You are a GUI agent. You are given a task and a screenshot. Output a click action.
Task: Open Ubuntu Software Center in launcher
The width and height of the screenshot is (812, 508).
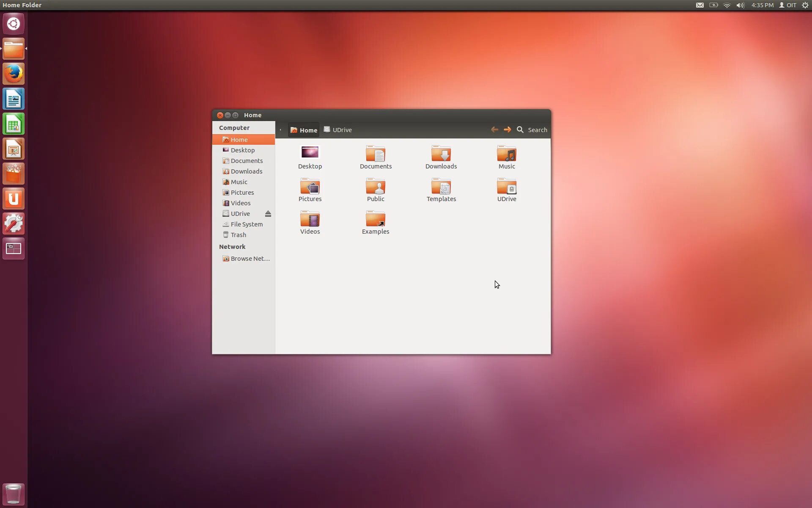14,174
